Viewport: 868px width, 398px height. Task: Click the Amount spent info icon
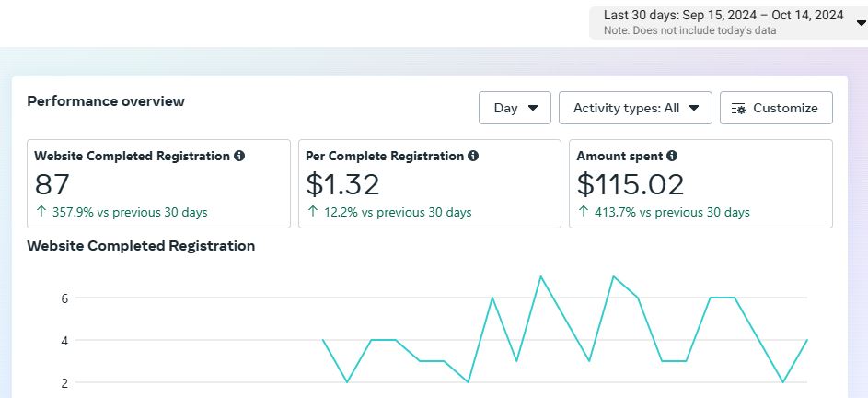coord(672,157)
